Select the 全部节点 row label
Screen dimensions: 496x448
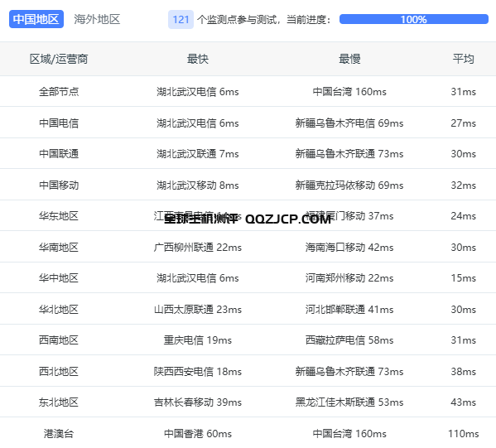(x=59, y=92)
